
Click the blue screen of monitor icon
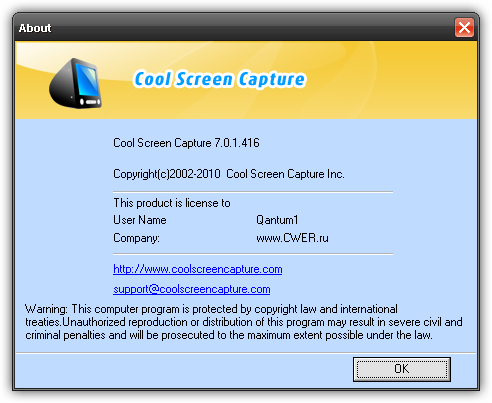pos(87,81)
